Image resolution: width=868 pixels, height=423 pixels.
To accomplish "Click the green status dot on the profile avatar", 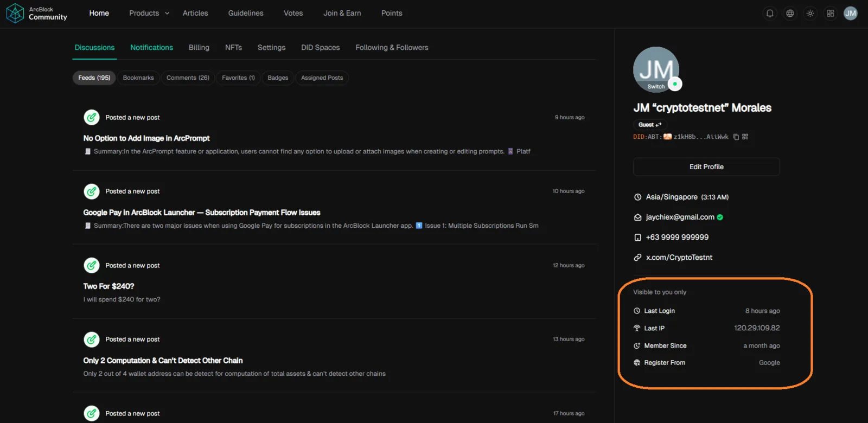I will (675, 84).
